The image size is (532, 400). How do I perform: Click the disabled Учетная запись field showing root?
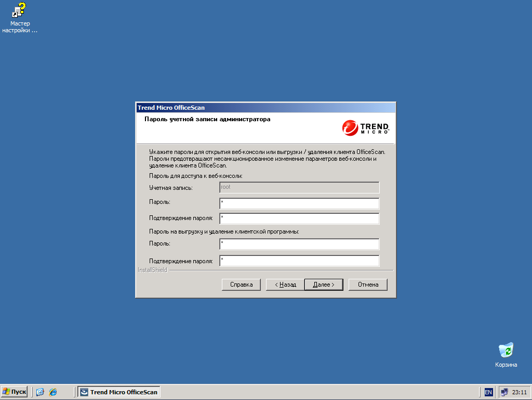click(299, 187)
